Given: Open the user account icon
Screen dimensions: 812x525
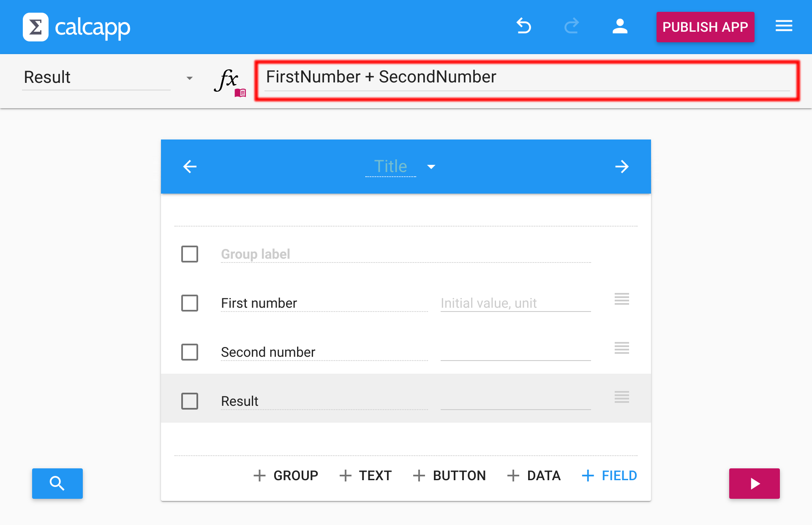Looking at the screenshot, I should pyautogui.click(x=620, y=26).
